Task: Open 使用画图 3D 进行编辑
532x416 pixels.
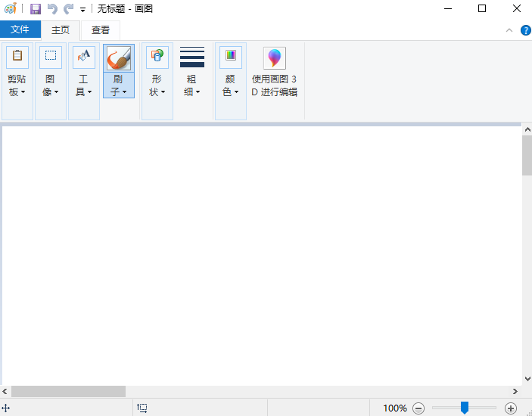Action: click(x=275, y=71)
